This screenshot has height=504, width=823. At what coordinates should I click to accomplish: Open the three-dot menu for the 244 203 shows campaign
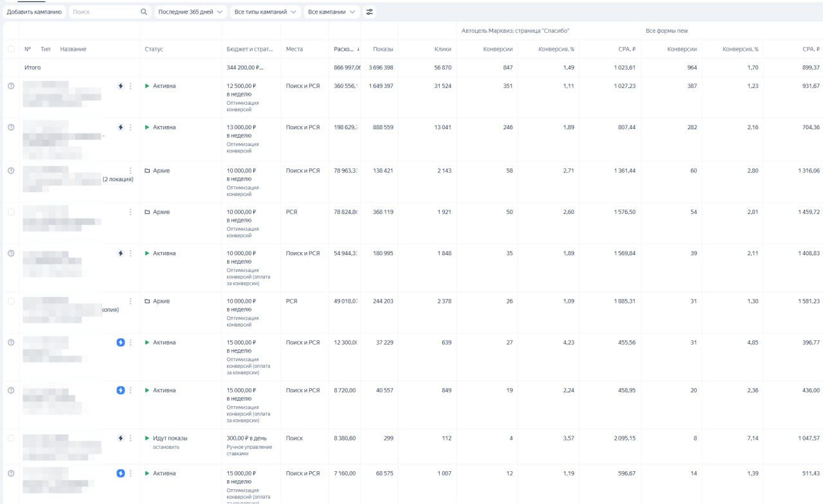[x=131, y=301]
